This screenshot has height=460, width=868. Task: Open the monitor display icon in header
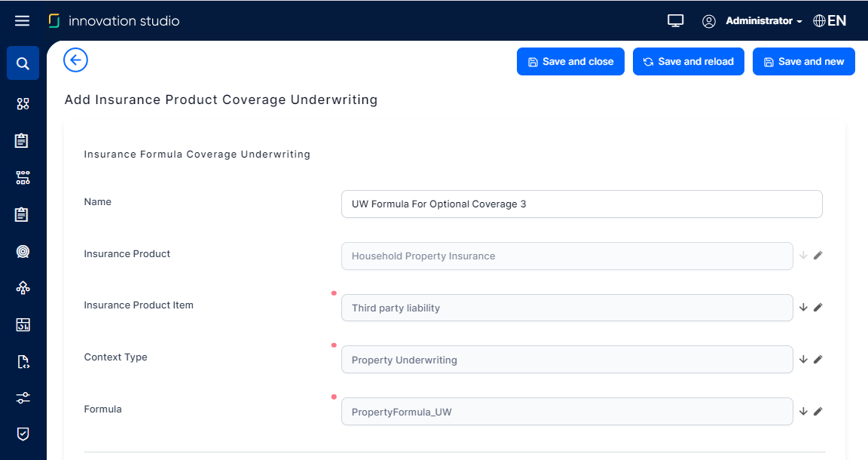(x=675, y=21)
